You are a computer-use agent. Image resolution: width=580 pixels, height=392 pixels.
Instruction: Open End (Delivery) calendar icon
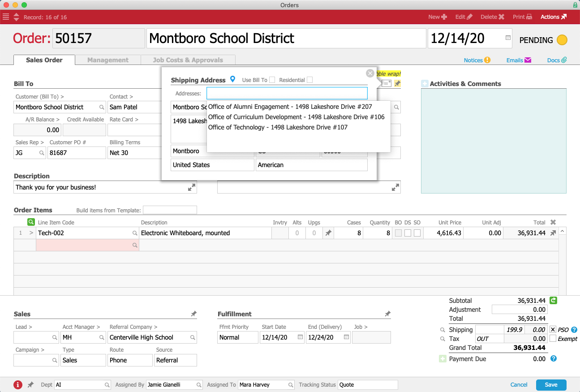347,337
